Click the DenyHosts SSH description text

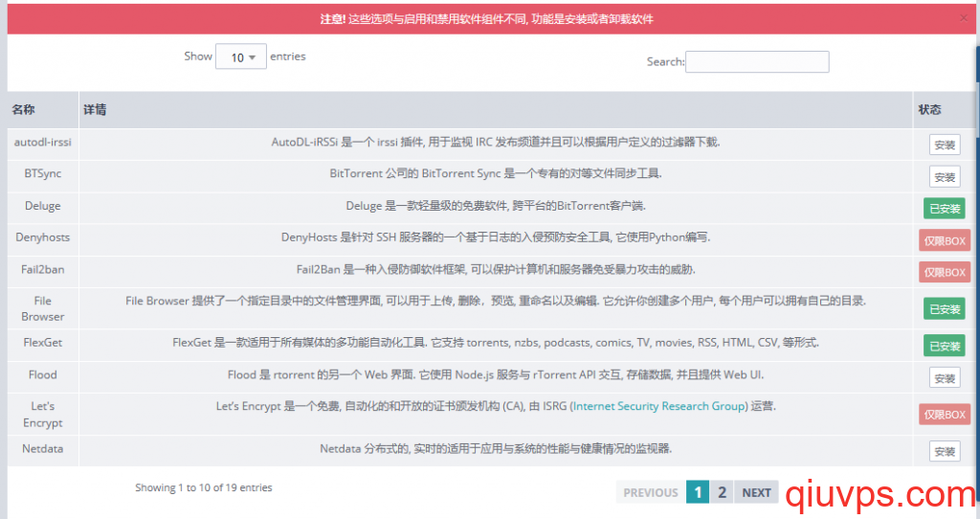(496, 237)
